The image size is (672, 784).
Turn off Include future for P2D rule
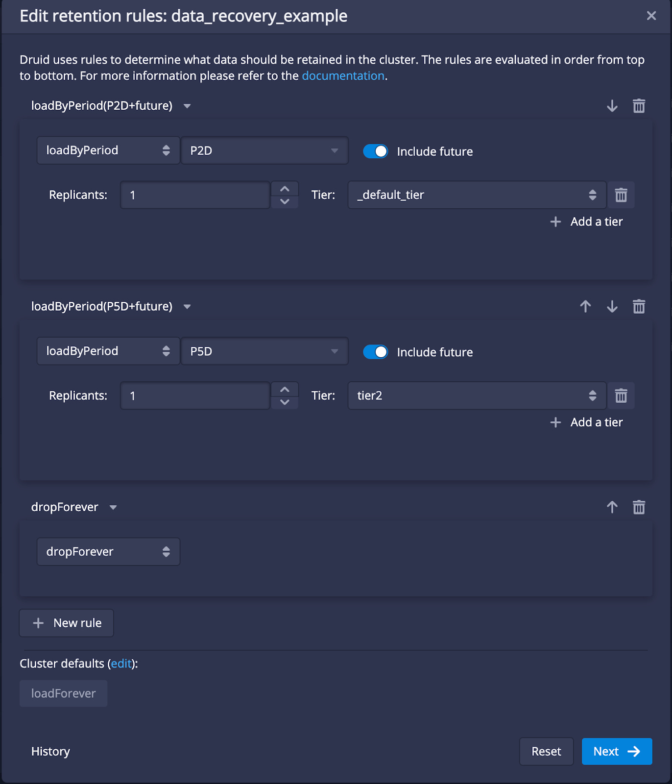(x=376, y=151)
